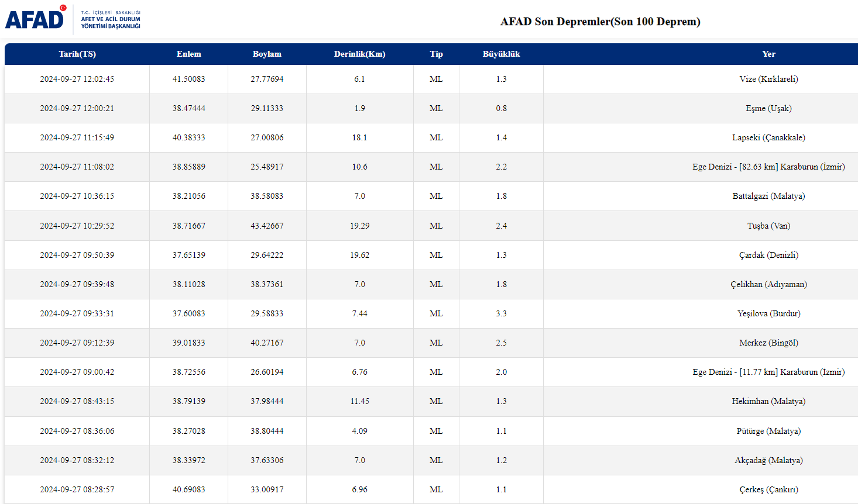Select location Tuşba (Van)
The image size is (858, 504).
(x=769, y=226)
